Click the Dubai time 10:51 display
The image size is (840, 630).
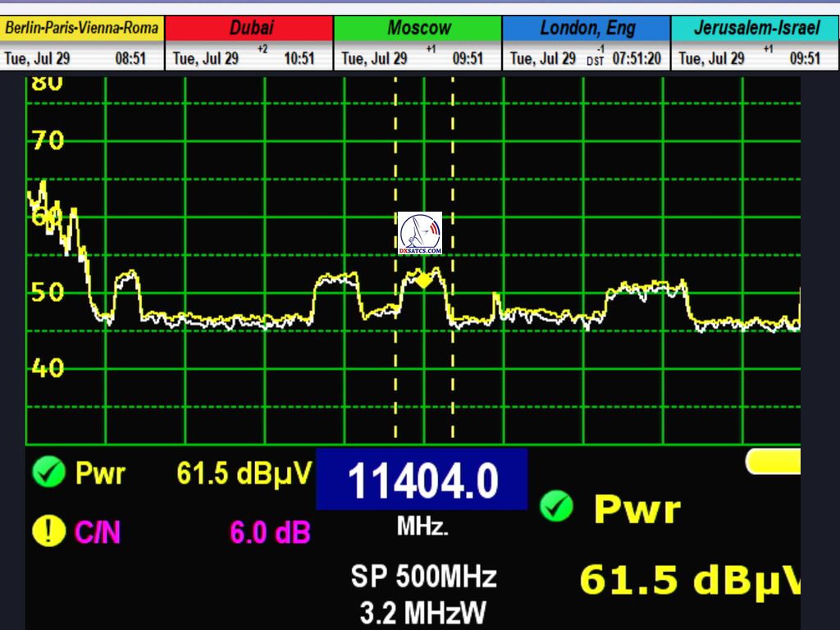(x=299, y=58)
